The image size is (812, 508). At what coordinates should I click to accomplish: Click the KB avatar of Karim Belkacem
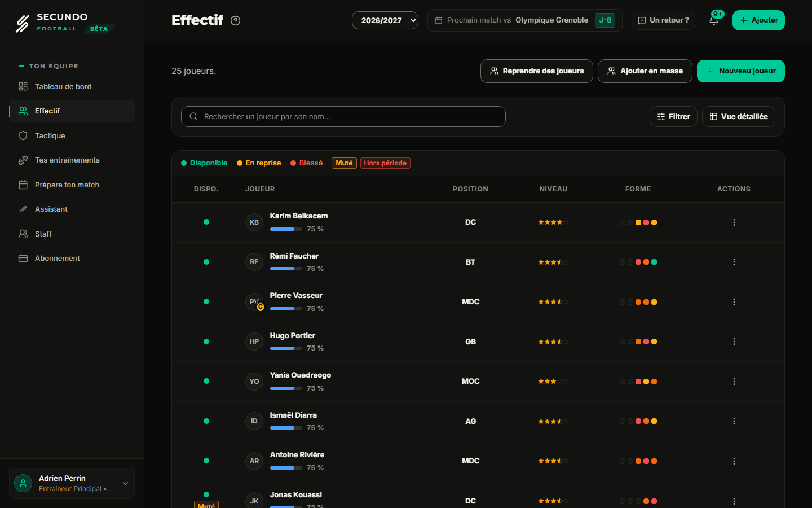click(254, 222)
